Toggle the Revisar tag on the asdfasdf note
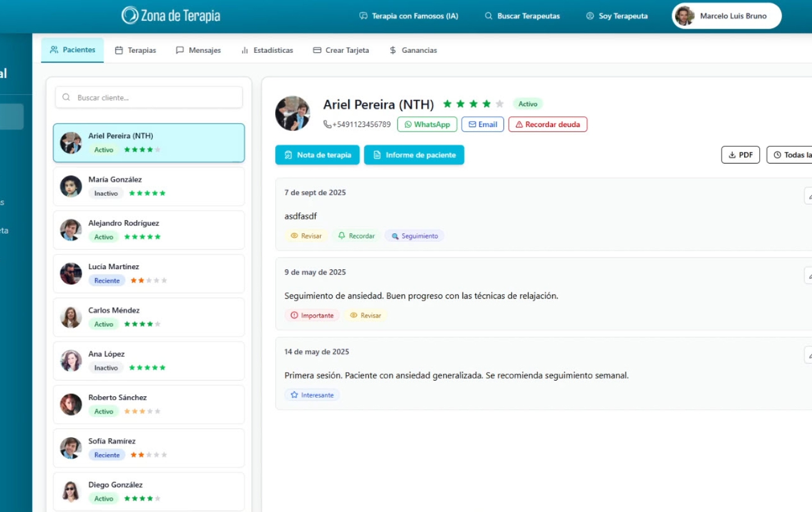The image size is (812, 512). 306,236
